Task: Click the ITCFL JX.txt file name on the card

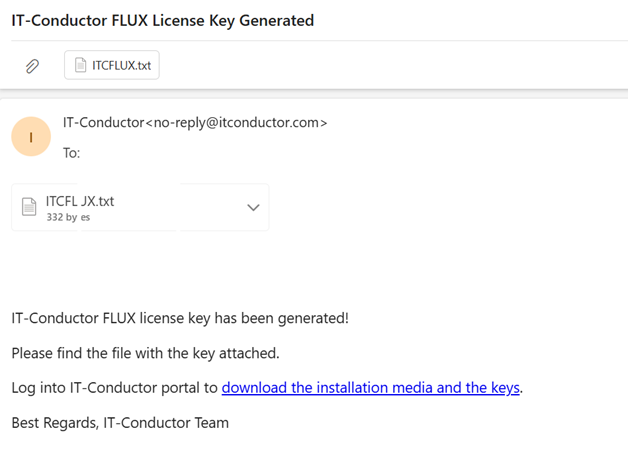Action: point(80,201)
